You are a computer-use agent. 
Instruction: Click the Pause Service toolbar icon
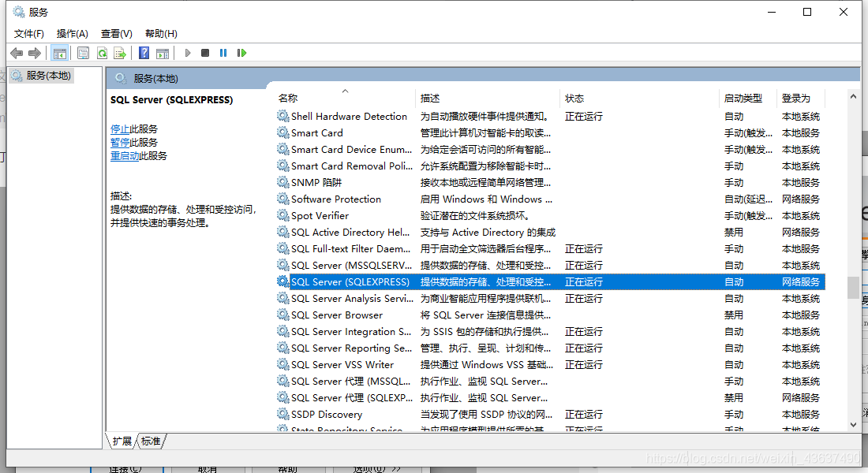tap(223, 53)
